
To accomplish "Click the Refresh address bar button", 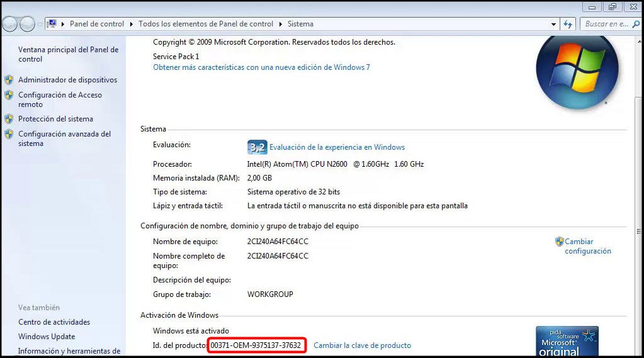I will coord(568,24).
